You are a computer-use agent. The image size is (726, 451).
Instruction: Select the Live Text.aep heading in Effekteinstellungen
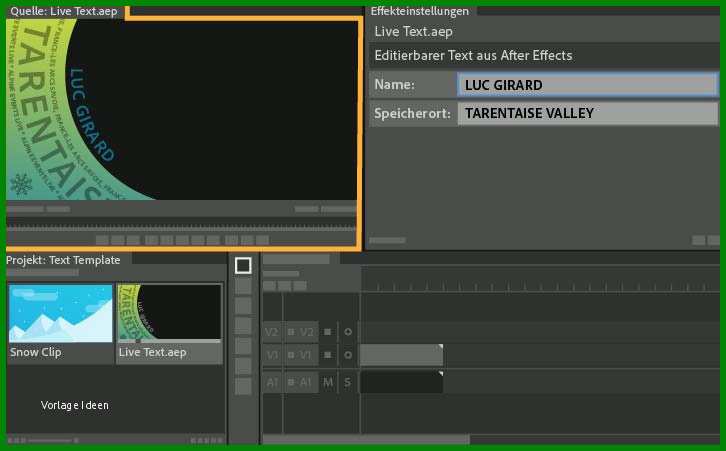pyautogui.click(x=413, y=32)
